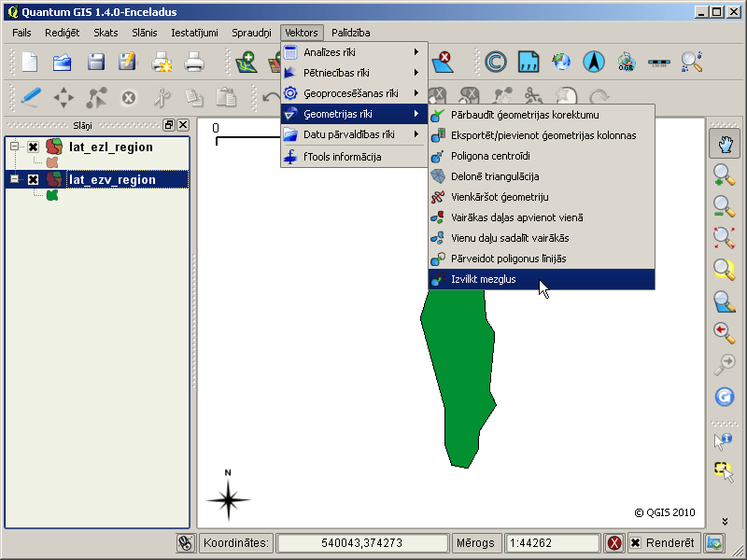The width and height of the screenshot is (747, 560).
Task: Choose Poligona centroīdi menu entry
Action: (x=542, y=156)
